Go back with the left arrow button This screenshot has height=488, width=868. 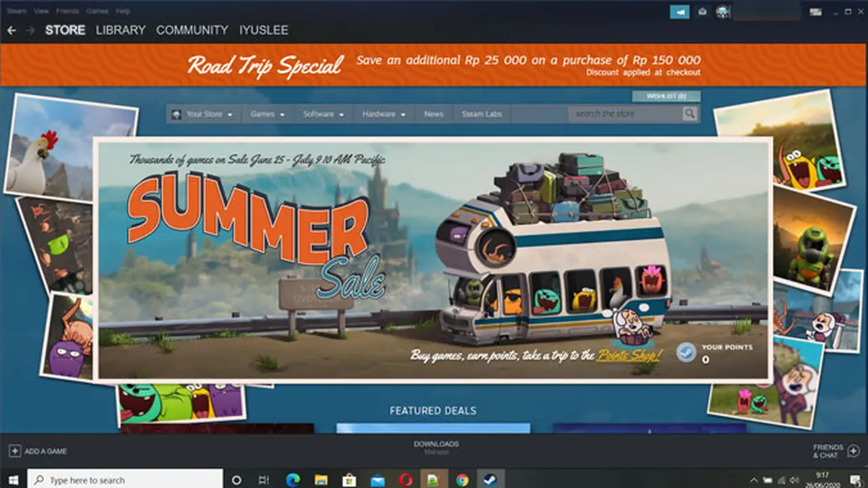click(11, 30)
